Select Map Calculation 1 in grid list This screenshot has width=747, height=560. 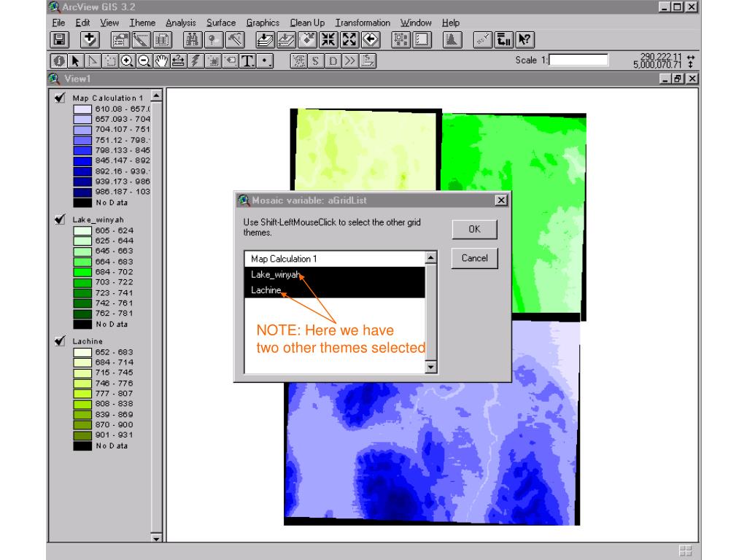(x=334, y=259)
